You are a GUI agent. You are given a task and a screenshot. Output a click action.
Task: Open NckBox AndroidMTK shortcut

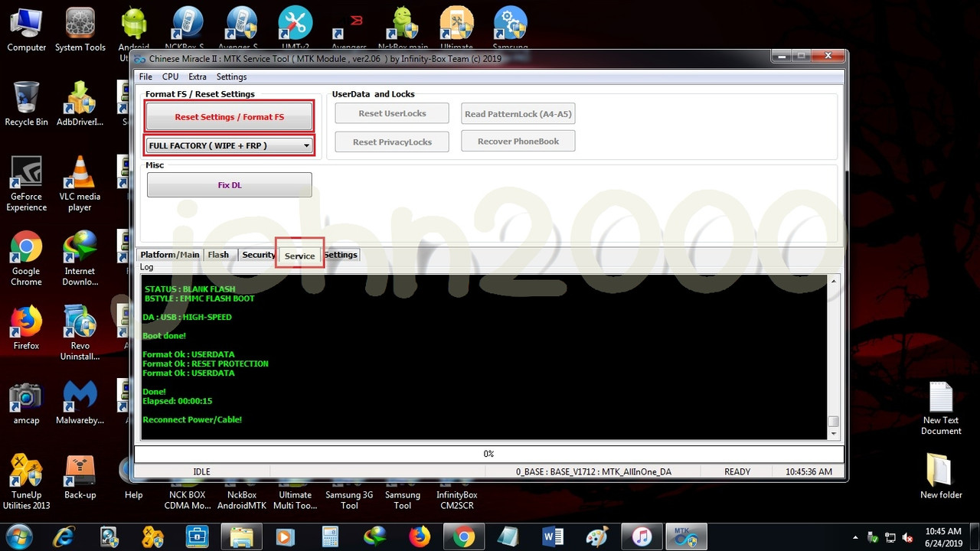pos(241,500)
